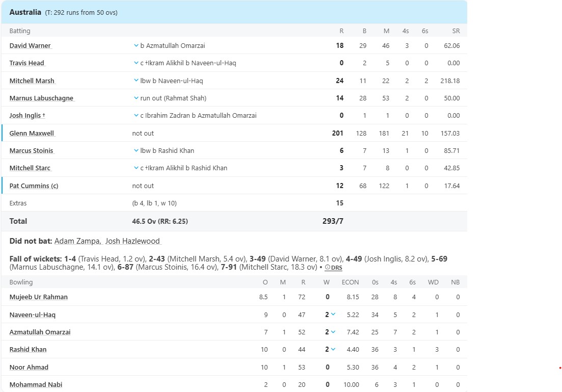Click the Australia innings header
The height and width of the screenshot is (392, 562).
234,12
